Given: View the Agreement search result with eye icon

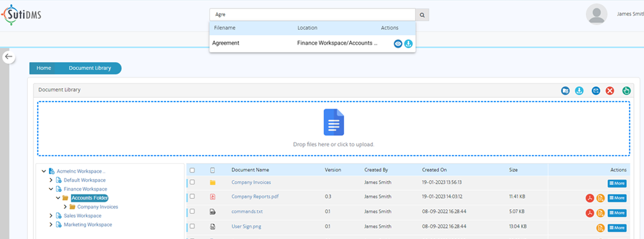Looking at the screenshot, I should [398, 44].
